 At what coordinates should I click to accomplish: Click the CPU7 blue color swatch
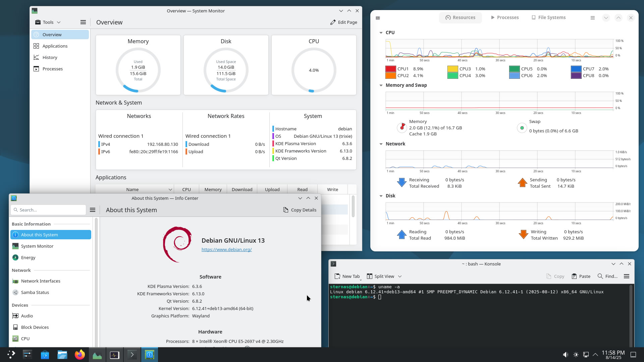[576, 69]
